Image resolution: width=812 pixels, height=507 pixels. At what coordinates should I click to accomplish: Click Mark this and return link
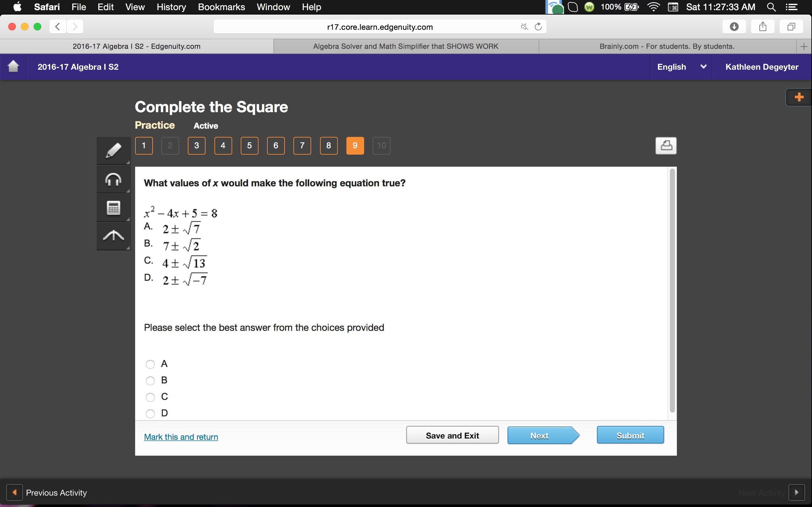181,437
